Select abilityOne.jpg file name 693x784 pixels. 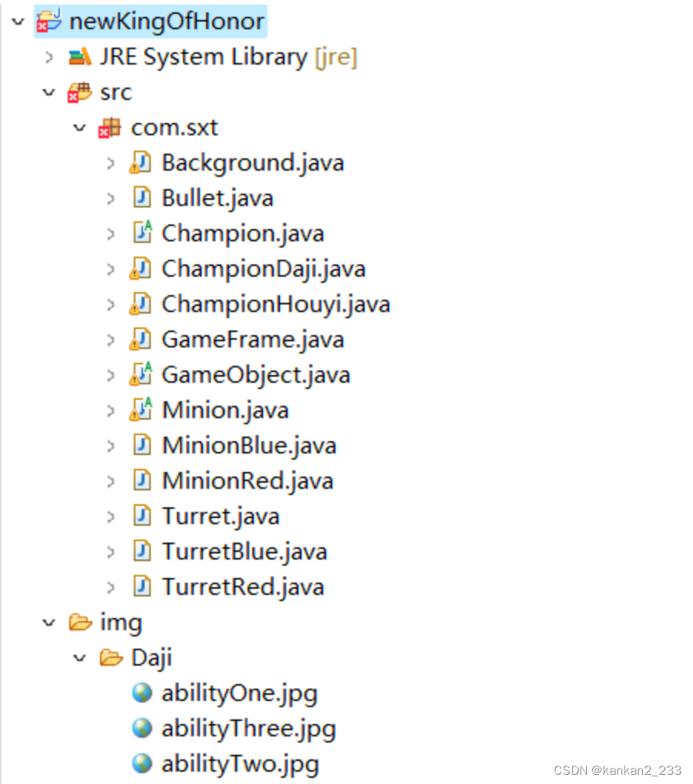click(x=239, y=694)
